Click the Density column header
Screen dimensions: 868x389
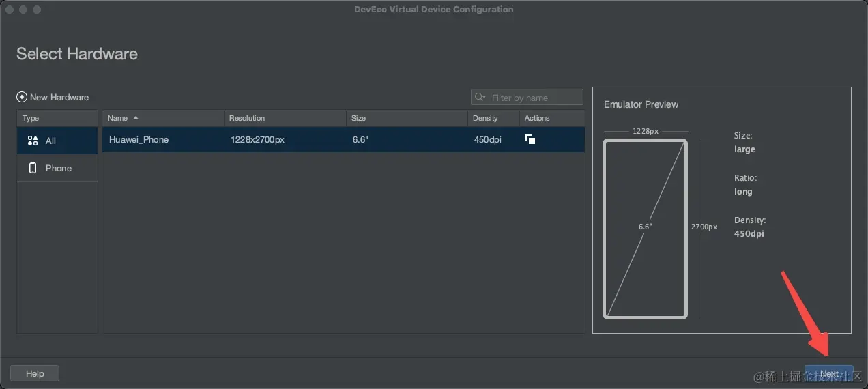pyautogui.click(x=494, y=118)
